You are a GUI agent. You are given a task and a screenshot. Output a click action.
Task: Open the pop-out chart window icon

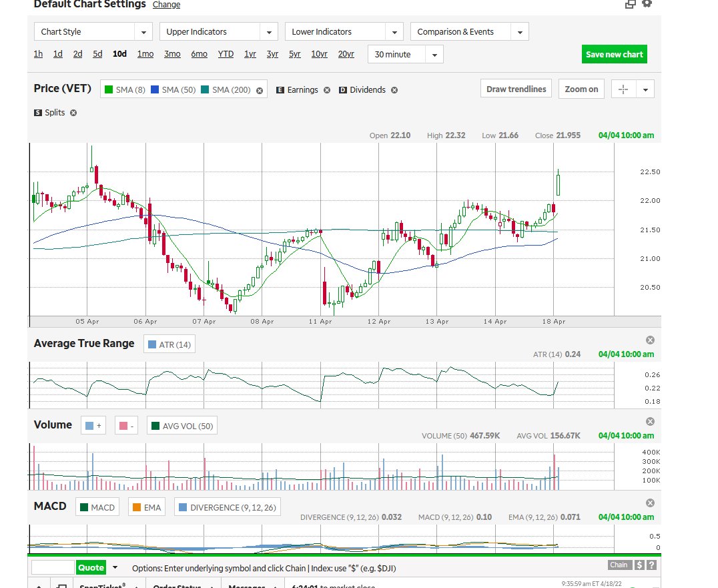click(x=631, y=4)
